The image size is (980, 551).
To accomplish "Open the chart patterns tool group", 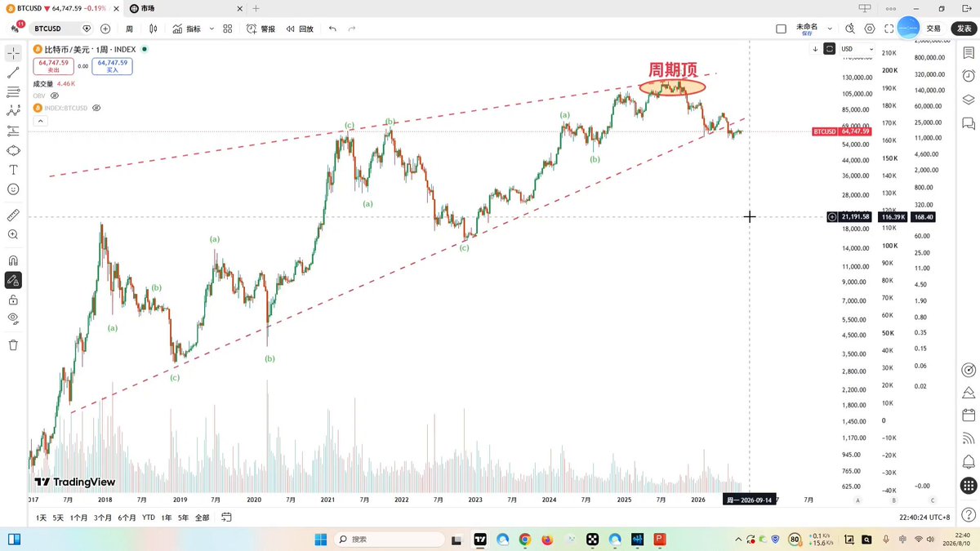I will click(13, 111).
